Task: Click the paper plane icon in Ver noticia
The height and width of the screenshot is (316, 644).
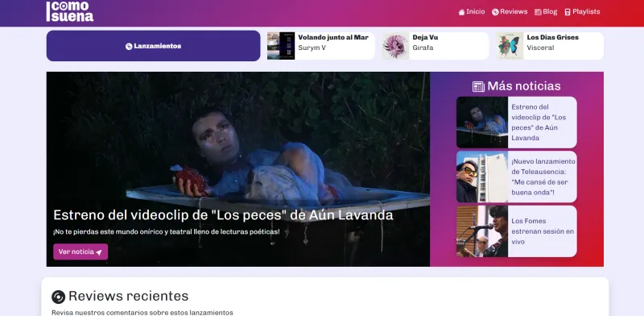Action: coord(99,252)
